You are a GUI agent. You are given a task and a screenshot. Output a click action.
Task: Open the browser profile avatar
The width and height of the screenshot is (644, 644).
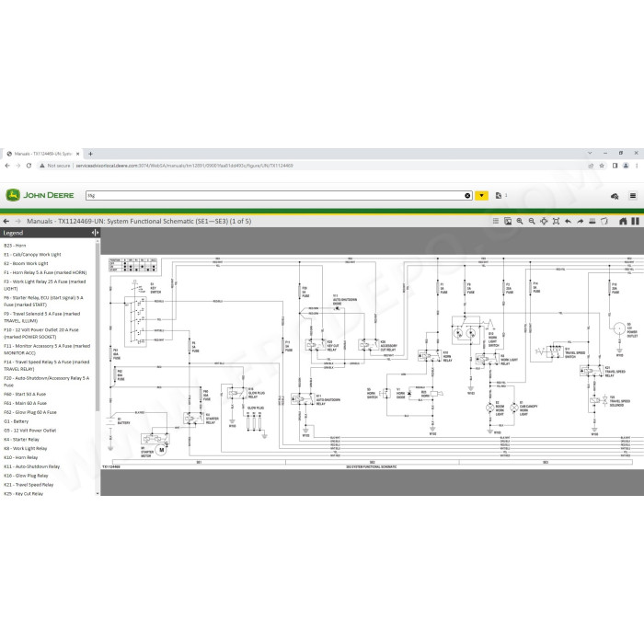coord(626,166)
